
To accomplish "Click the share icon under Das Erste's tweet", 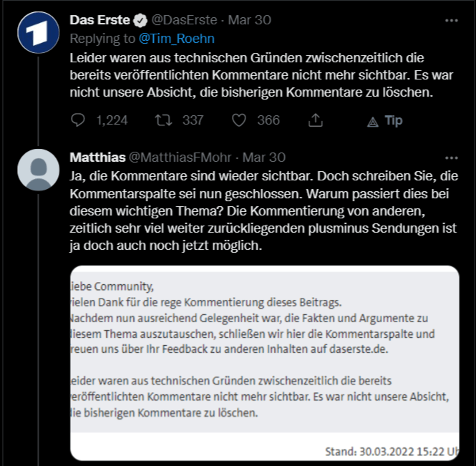I will (316, 120).
